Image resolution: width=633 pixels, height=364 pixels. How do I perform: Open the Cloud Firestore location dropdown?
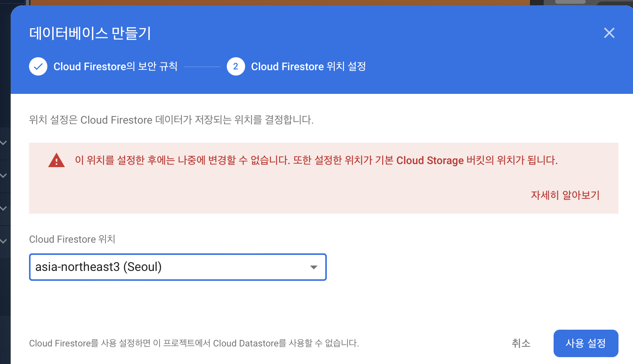tap(178, 267)
